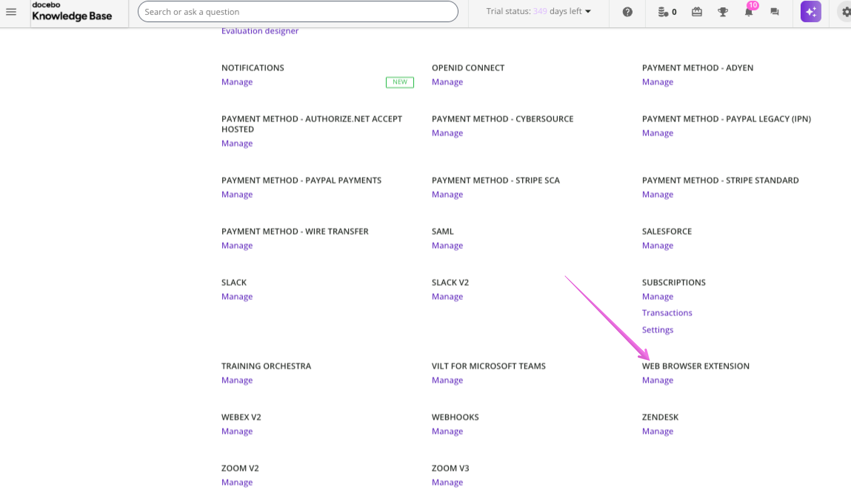The image size is (851, 504).
Task: Manage the Salesforce integration
Action: point(657,245)
